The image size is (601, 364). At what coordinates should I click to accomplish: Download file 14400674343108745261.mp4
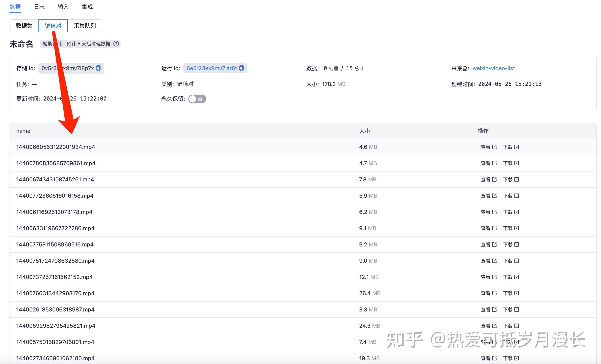[511, 180]
